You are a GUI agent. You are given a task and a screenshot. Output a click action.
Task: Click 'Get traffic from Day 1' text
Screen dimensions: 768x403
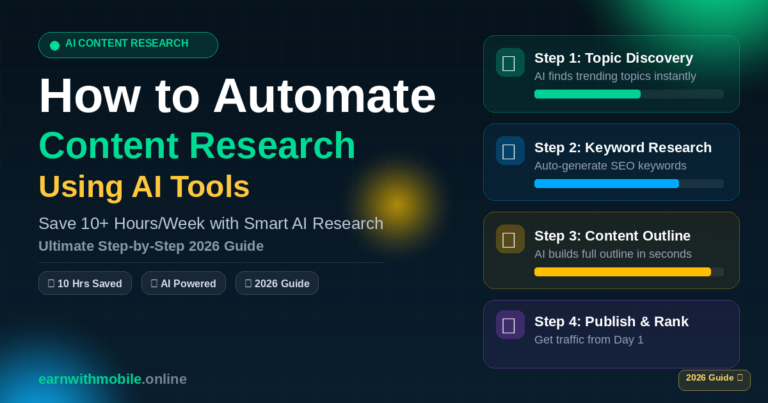[589, 340]
